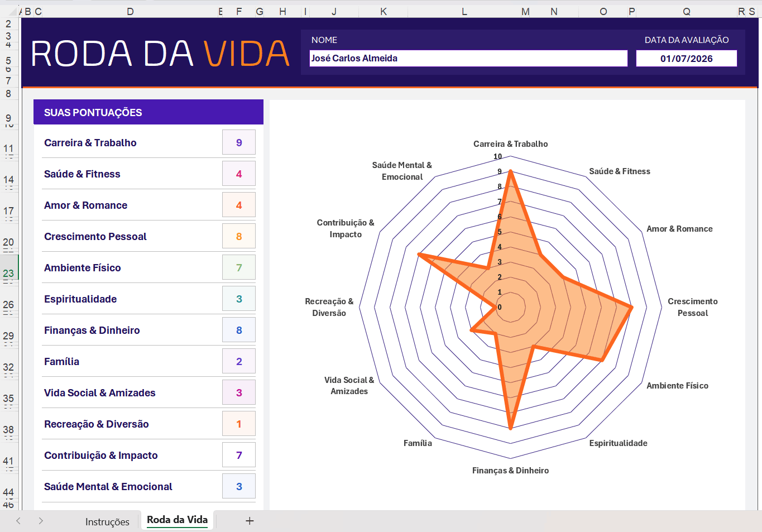Click the 'Espiritualidade' row label
The height and width of the screenshot is (532, 762).
coord(80,299)
